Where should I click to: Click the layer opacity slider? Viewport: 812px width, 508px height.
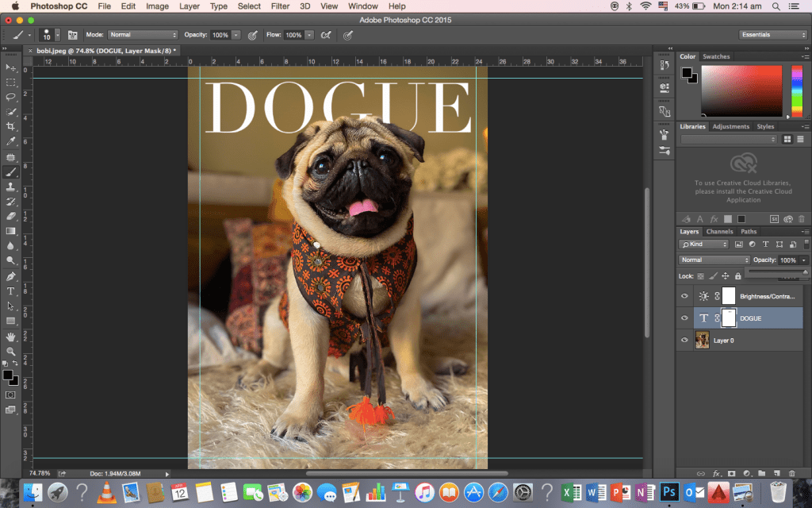pyautogui.click(x=779, y=271)
